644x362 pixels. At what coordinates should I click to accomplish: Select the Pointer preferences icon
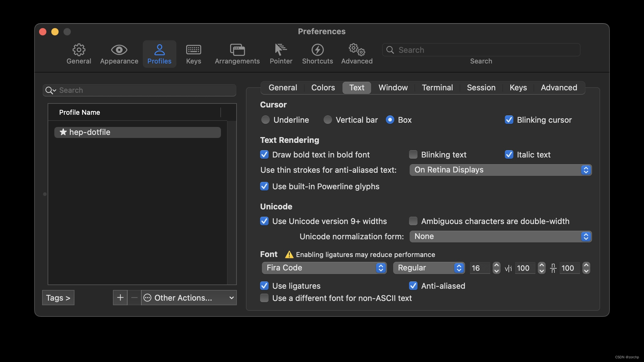(x=280, y=54)
